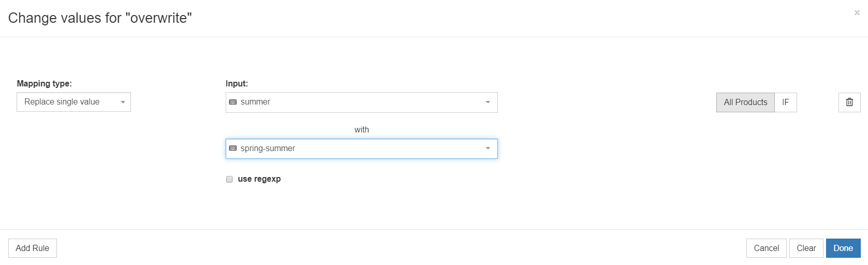
Task: Click the "Input:" field label
Action: [237, 83]
